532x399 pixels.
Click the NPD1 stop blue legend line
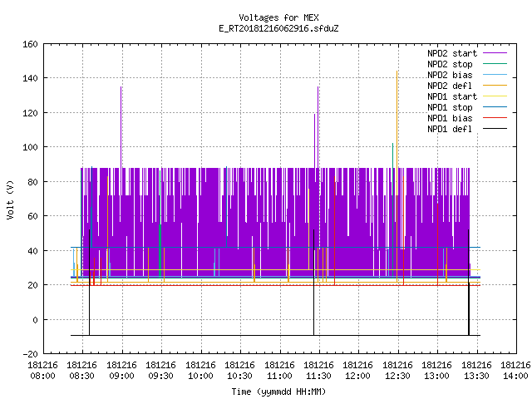click(x=495, y=107)
